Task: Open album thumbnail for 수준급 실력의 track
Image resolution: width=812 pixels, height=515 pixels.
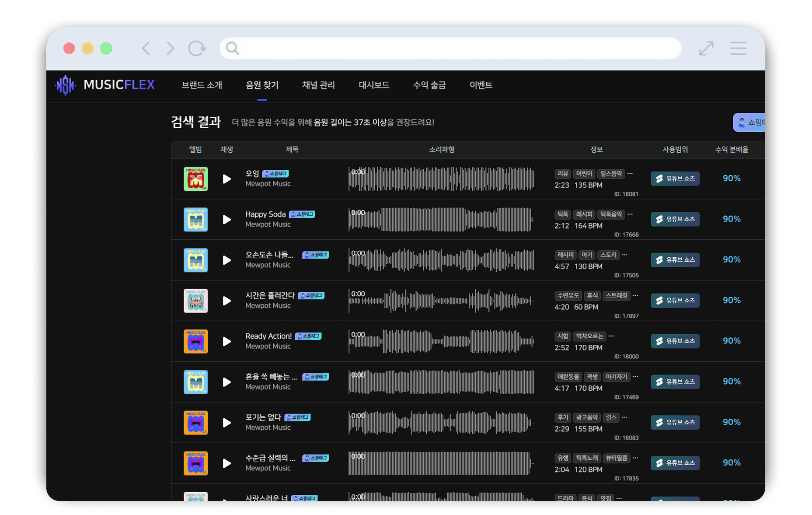Action: click(195, 463)
